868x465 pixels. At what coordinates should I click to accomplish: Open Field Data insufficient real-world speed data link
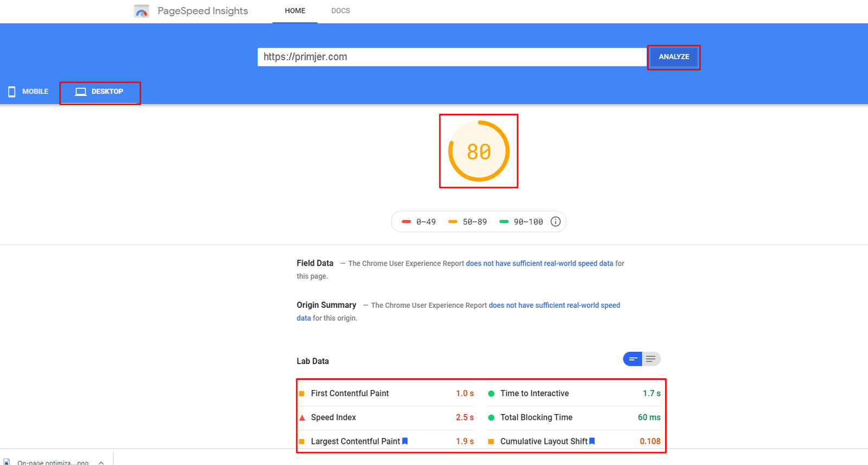[x=539, y=263]
